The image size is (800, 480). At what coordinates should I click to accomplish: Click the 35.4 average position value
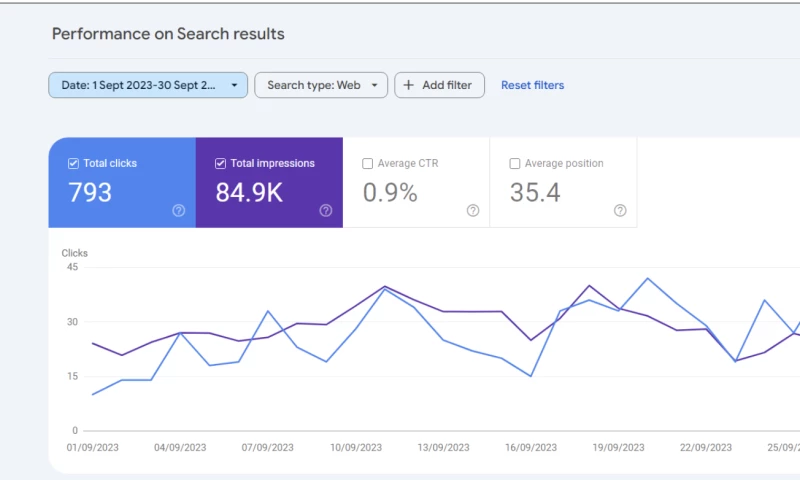point(535,193)
